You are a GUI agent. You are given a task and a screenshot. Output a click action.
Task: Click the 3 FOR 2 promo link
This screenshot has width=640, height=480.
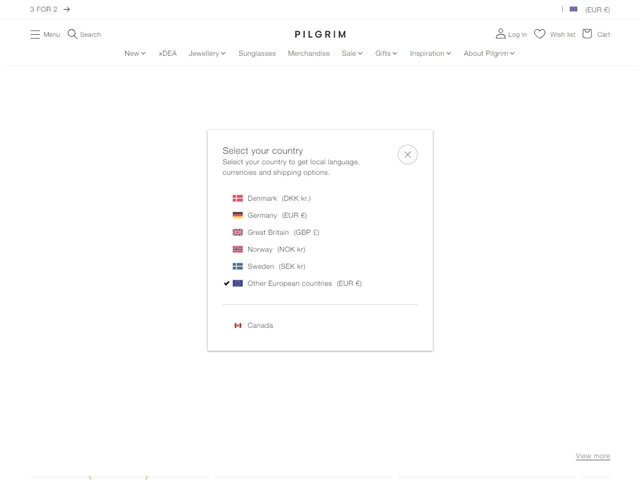pyautogui.click(x=43, y=9)
